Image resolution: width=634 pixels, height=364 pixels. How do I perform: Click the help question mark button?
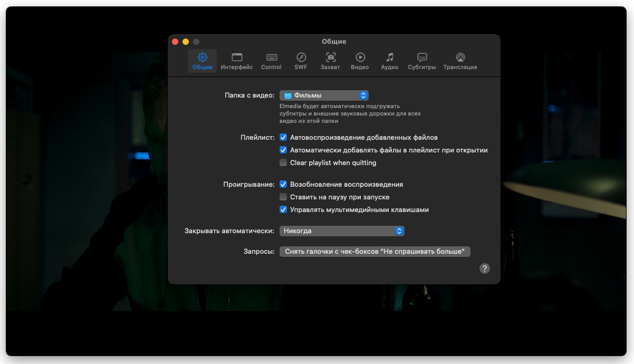(x=485, y=269)
